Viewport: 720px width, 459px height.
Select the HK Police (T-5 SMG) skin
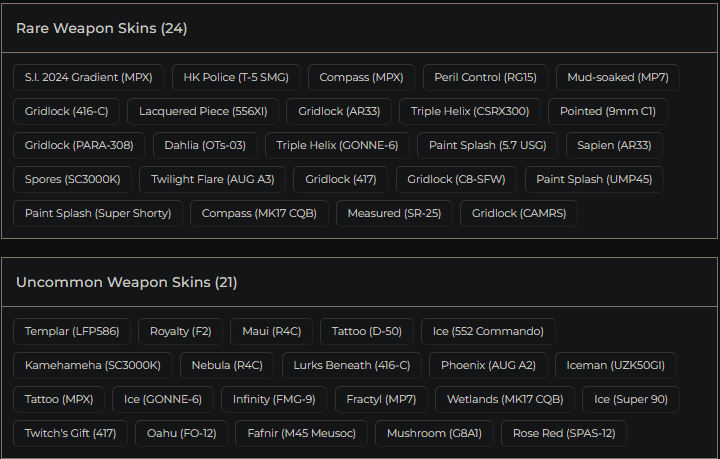(x=235, y=77)
